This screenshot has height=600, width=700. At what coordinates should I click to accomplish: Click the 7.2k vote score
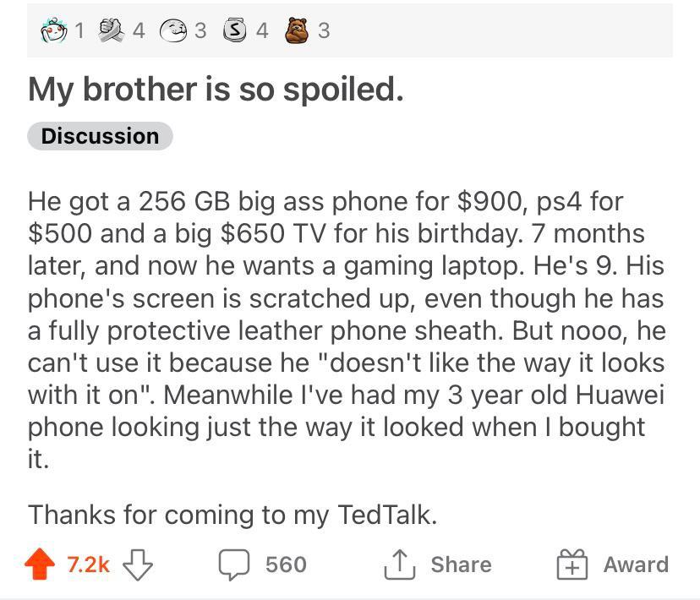(88, 565)
